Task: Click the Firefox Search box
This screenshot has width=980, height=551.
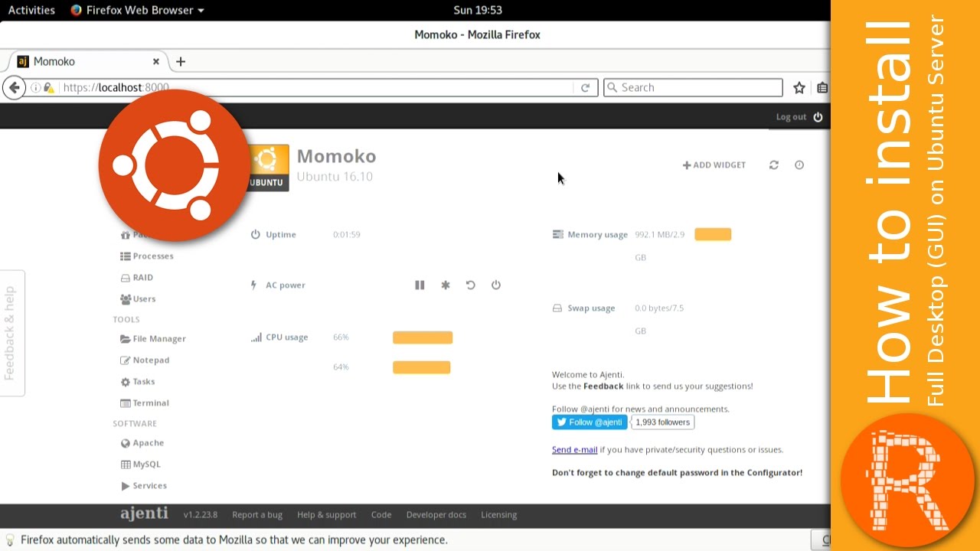Action: (693, 87)
